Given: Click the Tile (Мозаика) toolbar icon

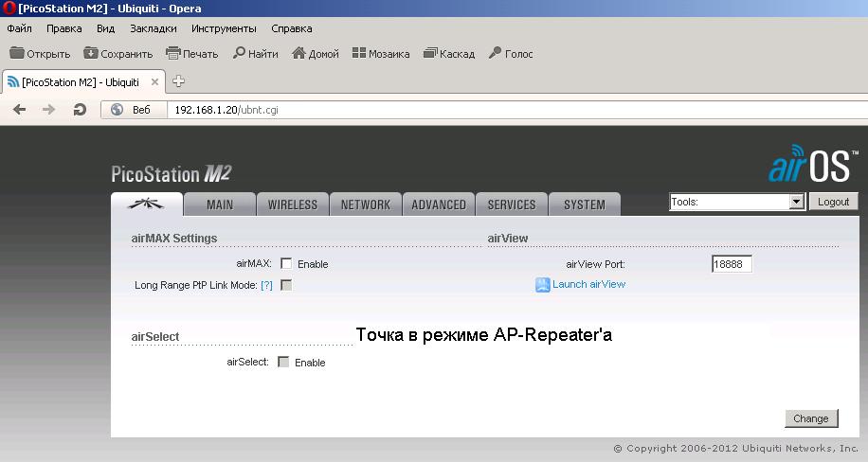Looking at the screenshot, I should 359,53.
